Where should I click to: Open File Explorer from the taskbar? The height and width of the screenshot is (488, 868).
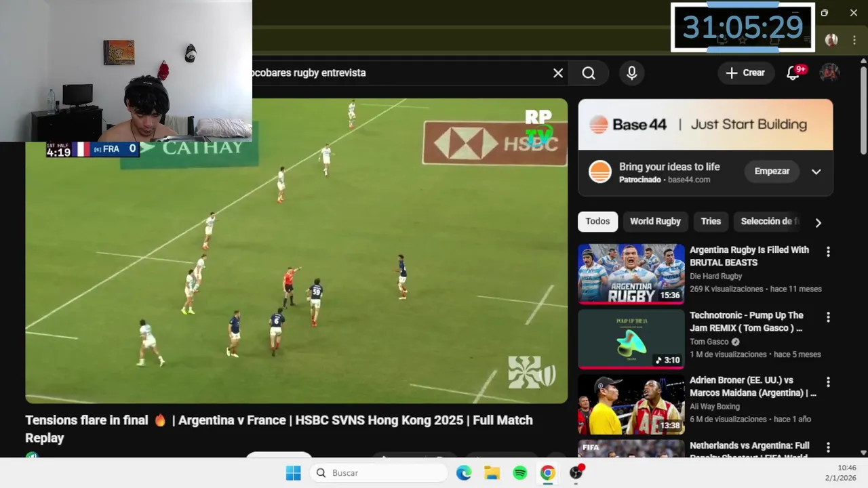(x=492, y=473)
